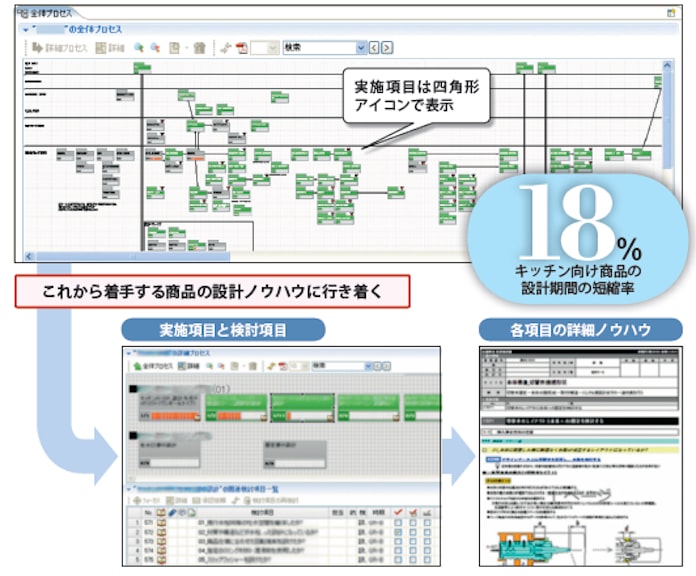The height and width of the screenshot is (576, 696).
Task: Click the yellow icon in the top window's right corner
Action: pyautogui.click(x=671, y=13)
